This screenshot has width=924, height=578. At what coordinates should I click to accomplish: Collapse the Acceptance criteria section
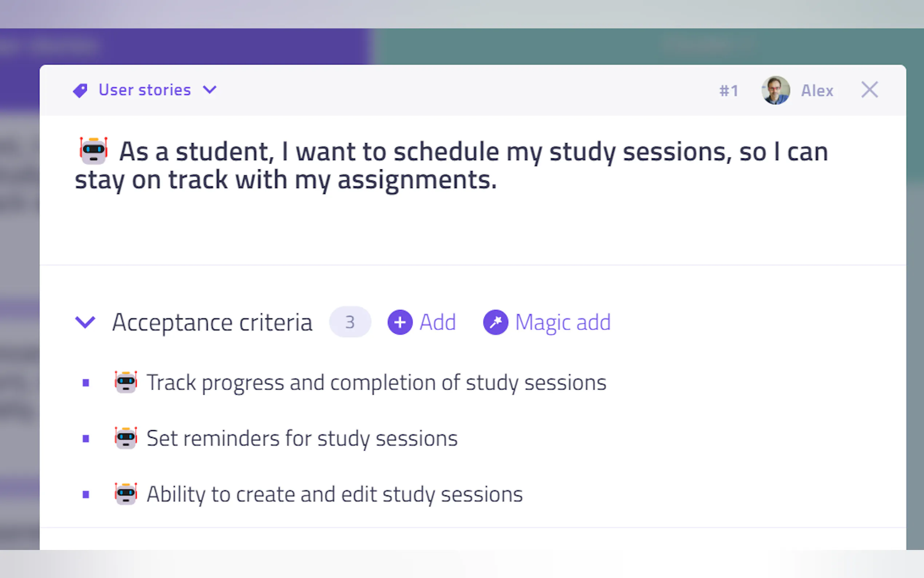pyautogui.click(x=85, y=322)
